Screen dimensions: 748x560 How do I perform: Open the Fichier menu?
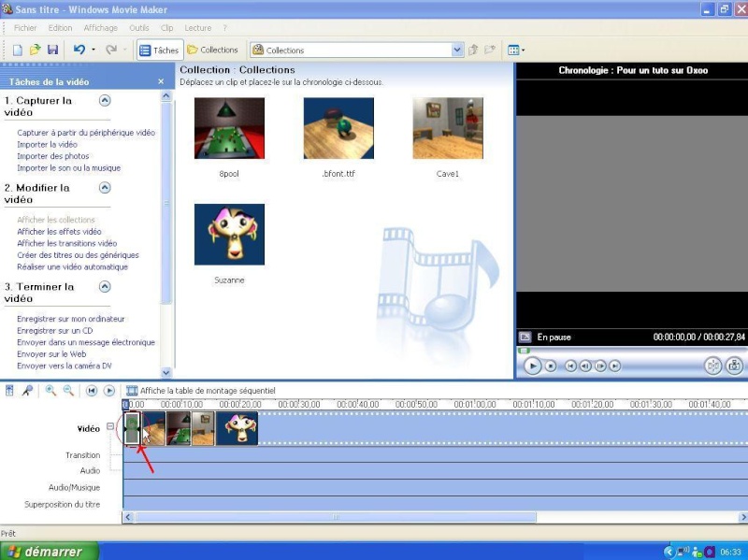click(x=25, y=28)
